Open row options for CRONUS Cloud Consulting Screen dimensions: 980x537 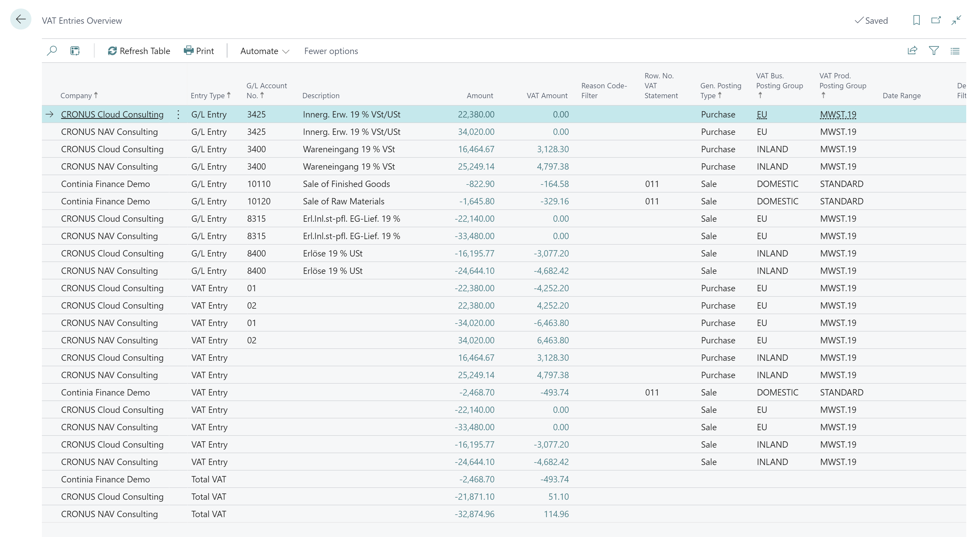click(x=178, y=114)
